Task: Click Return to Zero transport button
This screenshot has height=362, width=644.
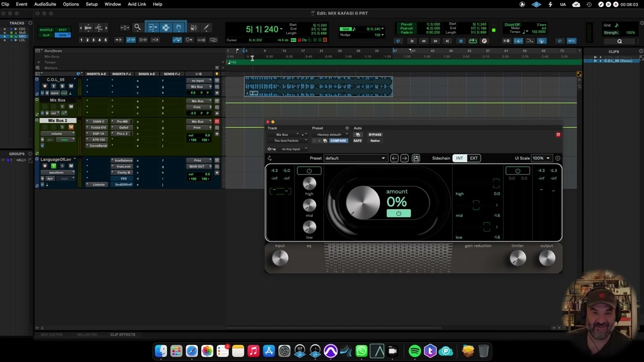Action: click(412, 41)
